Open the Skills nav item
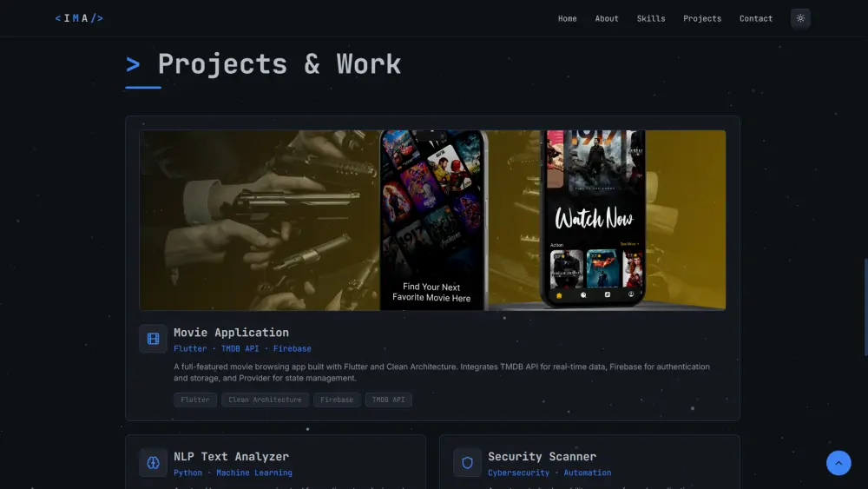The image size is (868, 489). [650, 18]
